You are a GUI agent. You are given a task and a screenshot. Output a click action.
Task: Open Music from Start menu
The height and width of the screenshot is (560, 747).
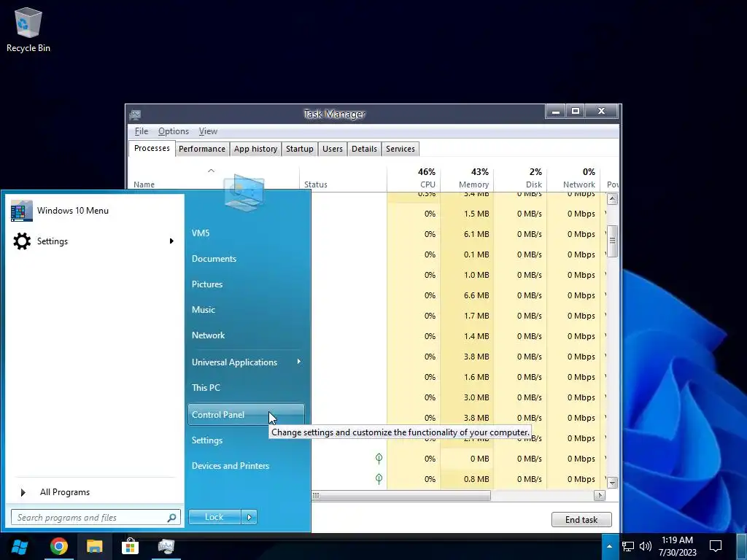[x=204, y=309]
